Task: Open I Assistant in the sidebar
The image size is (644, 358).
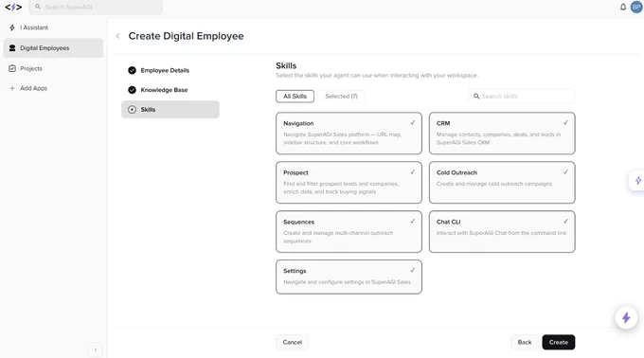Action: tap(53, 27)
